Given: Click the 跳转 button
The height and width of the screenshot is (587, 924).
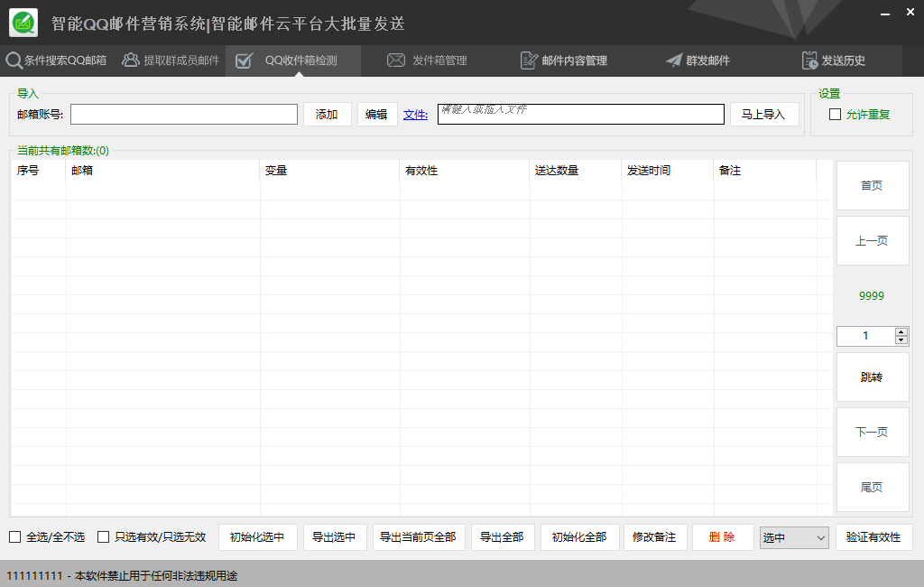Looking at the screenshot, I should click(873, 377).
